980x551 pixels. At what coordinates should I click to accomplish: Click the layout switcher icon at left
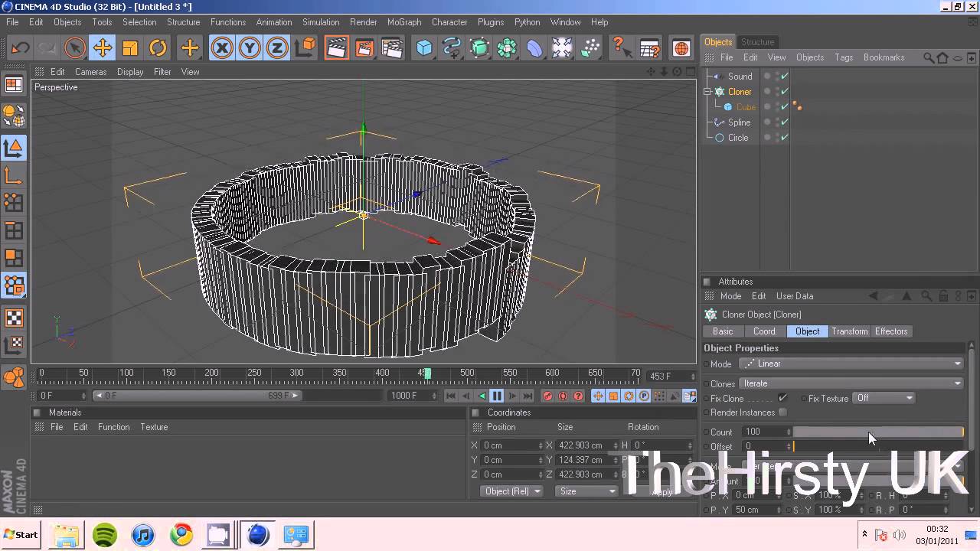coord(14,84)
